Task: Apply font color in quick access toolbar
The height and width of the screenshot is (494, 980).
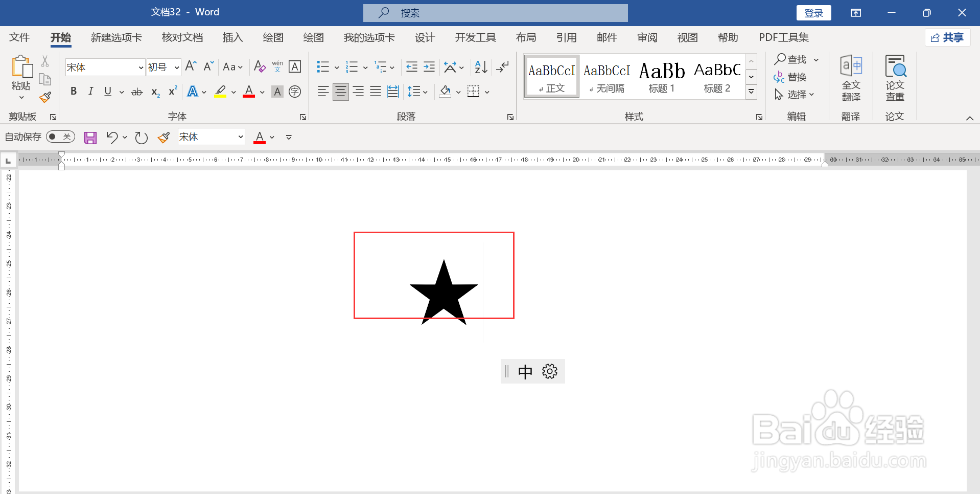Action: tap(260, 137)
